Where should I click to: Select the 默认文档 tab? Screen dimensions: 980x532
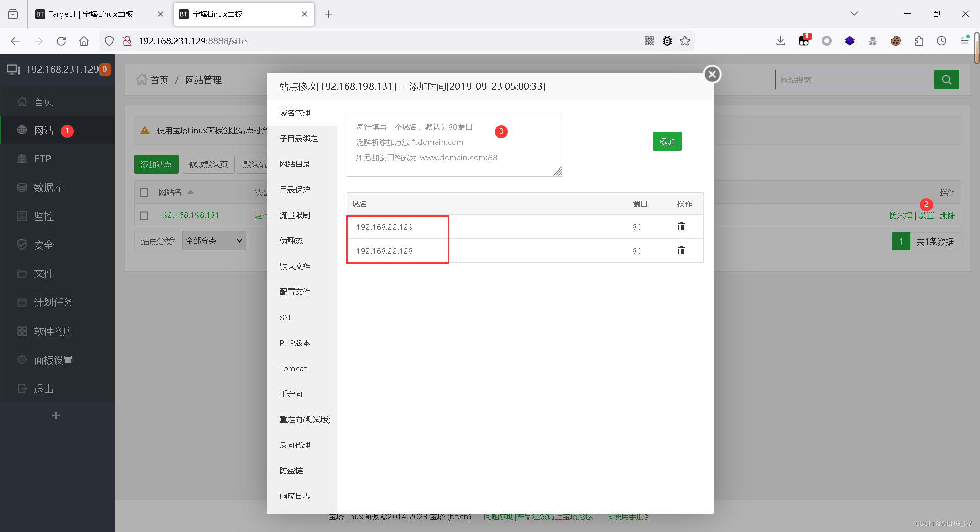click(x=302, y=266)
